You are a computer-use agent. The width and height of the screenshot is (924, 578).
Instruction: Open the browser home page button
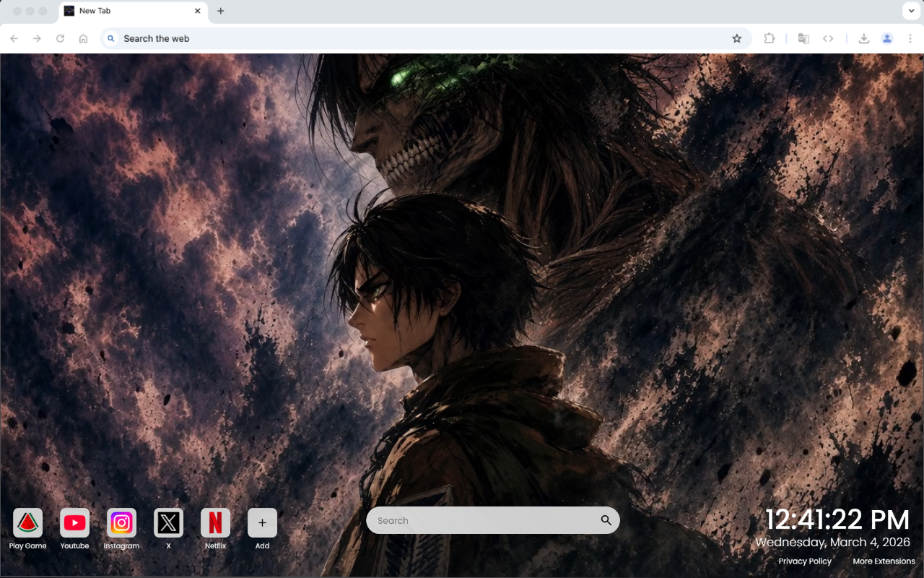click(x=84, y=38)
